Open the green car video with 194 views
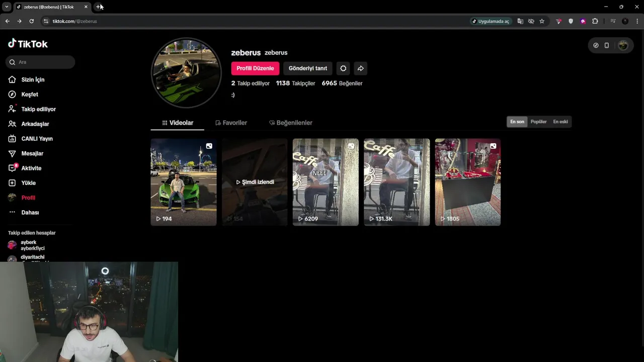 (x=184, y=182)
